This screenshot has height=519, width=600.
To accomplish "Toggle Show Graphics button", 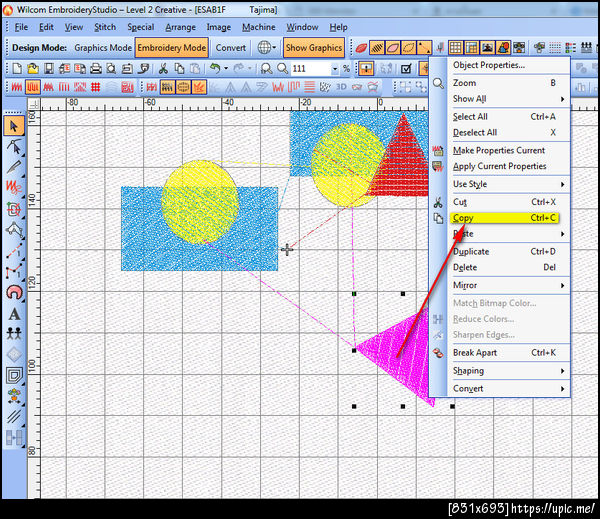I will [x=314, y=48].
